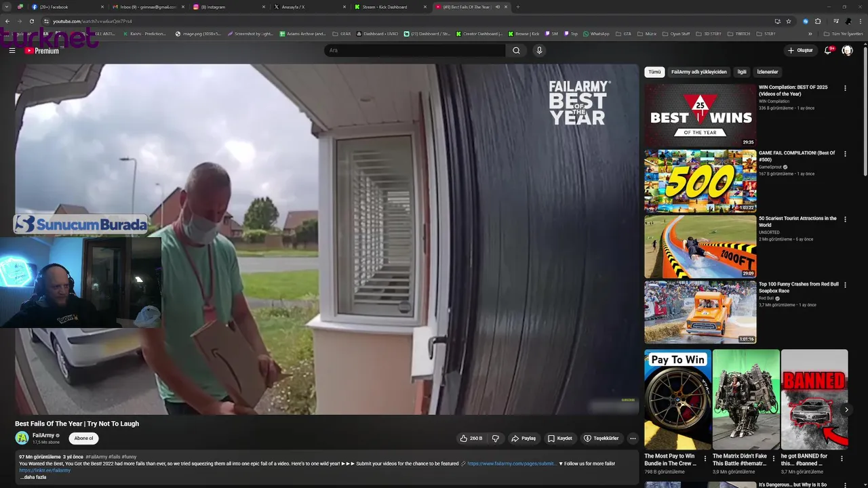Select FailArmy adlı yükleyiciden filter chip
The image size is (868, 488).
(698, 72)
